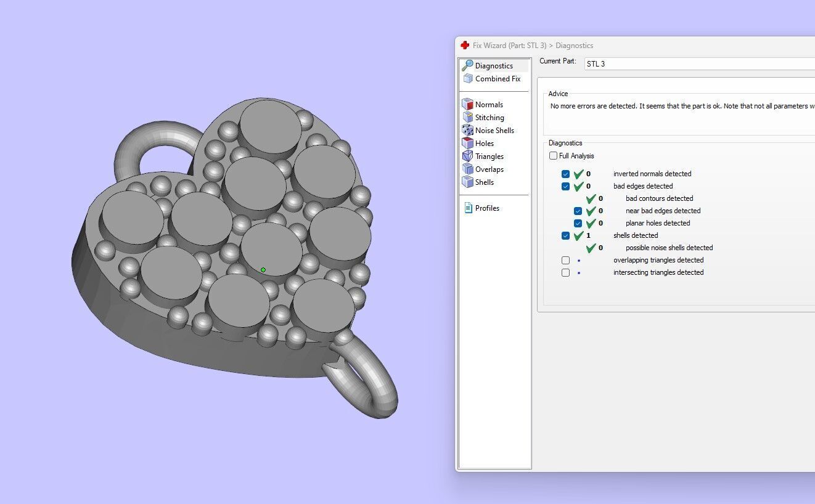
Task: Click the green checkmark for planar holes
Action: (591, 223)
